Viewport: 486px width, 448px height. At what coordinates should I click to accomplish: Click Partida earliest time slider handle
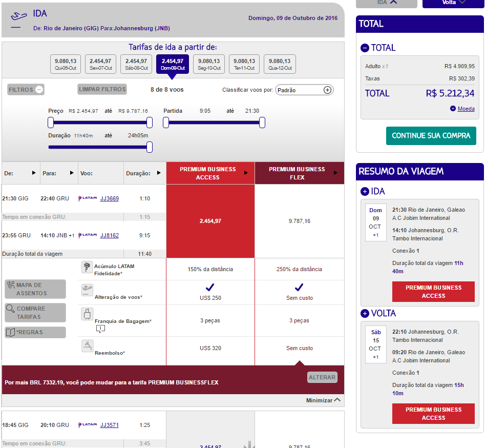[x=166, y=123]
